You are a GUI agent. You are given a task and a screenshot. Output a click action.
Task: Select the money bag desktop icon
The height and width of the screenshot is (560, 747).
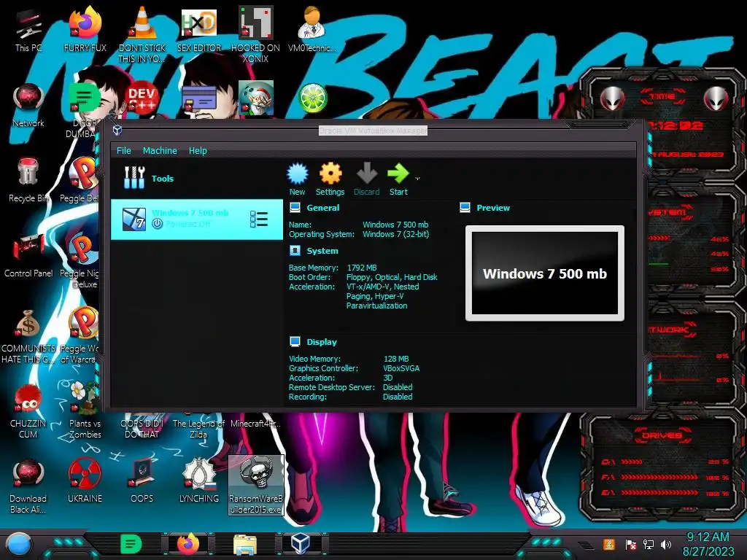coord(28,335)
